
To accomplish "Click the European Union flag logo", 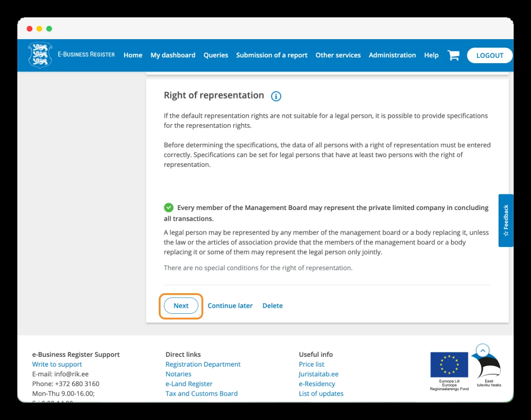I will click(x=449, y=365).
